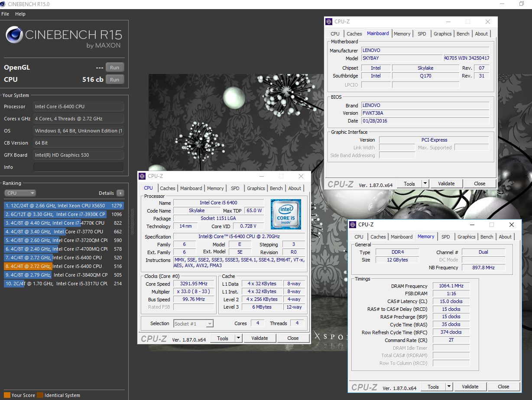The height and width of the screenshot is (400, 532).
Task: Switch to Mainboard tab in CPU-Z CPU window
Action: [191, 188]
